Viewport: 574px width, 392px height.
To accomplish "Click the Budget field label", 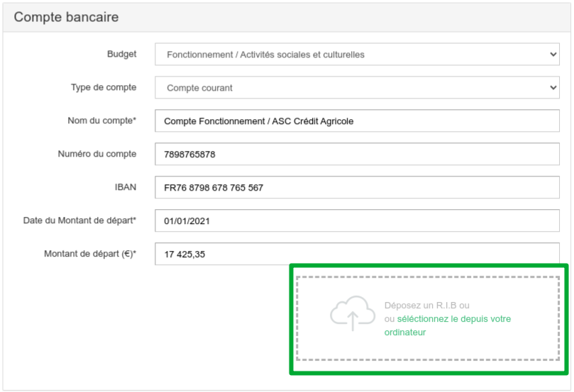I will click(x=121, y=54).
